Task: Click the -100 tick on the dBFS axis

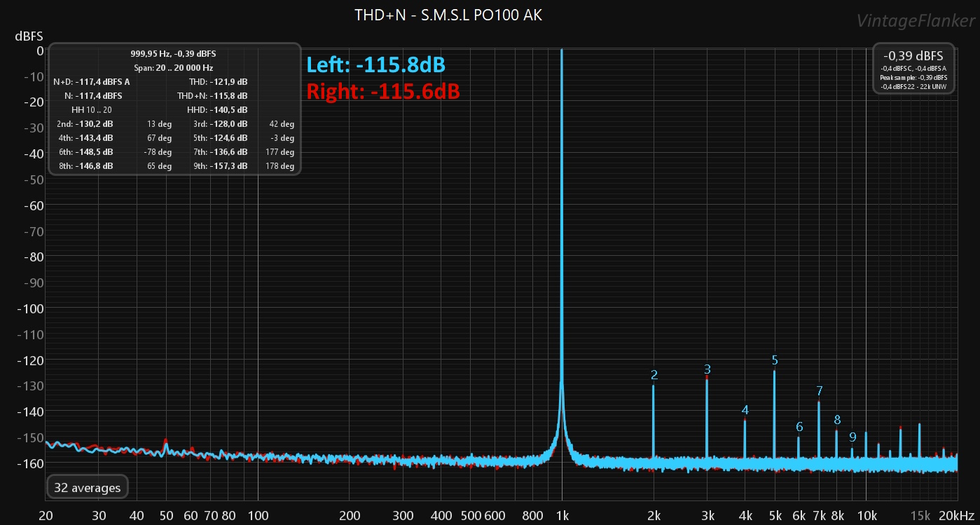Action: coord(29,308)
